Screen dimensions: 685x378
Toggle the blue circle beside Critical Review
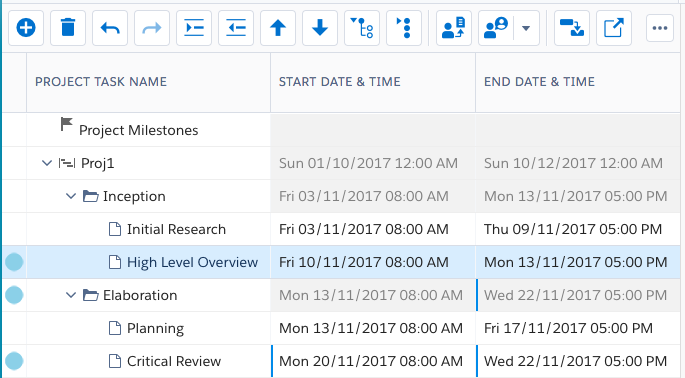click(14, 361)
